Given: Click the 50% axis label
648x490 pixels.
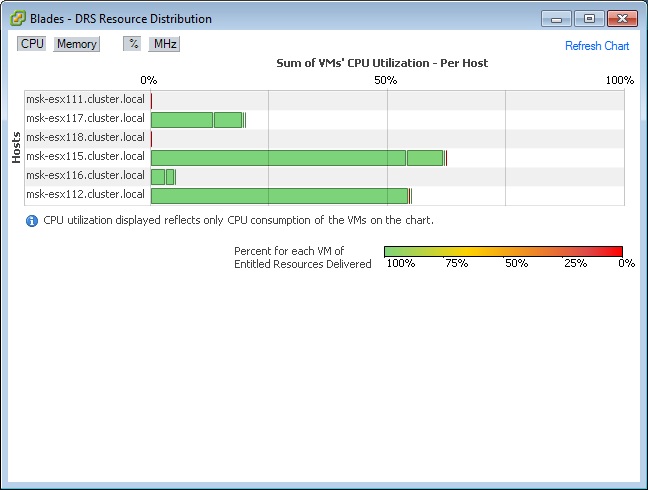Looking at the screenshot, I should tap(386, 80).
